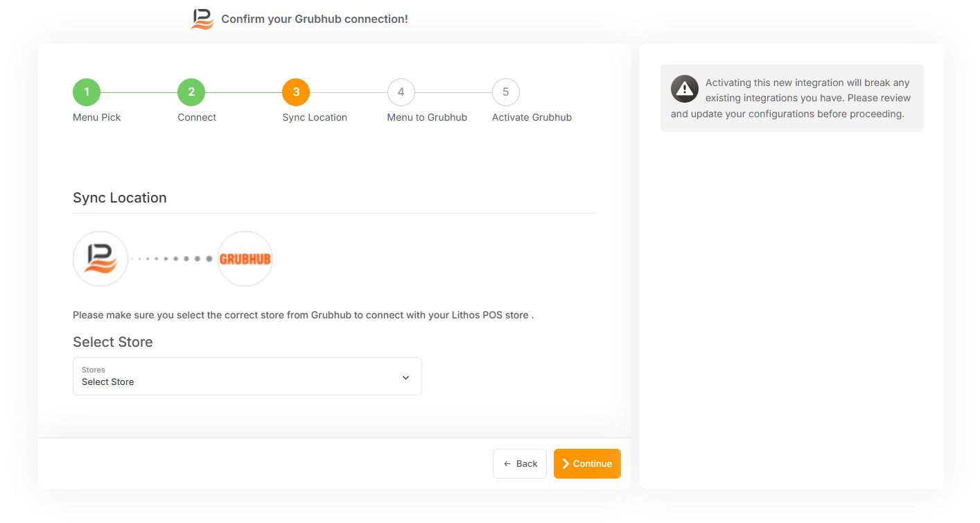Select the 'Menu Pick' step label
980x523 pixels.
[96, 118]
